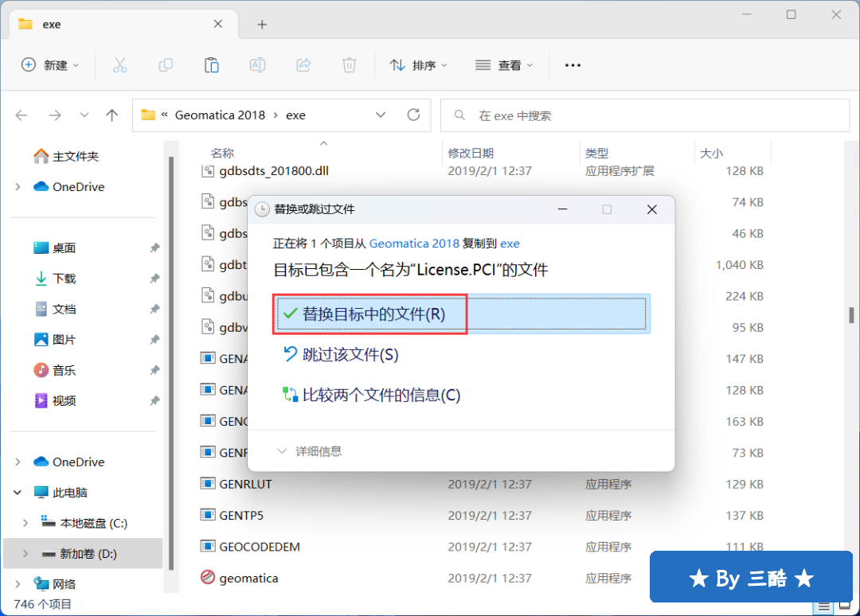
Task: Click the navigation pane scrollbar
Action: coord(171,364)
